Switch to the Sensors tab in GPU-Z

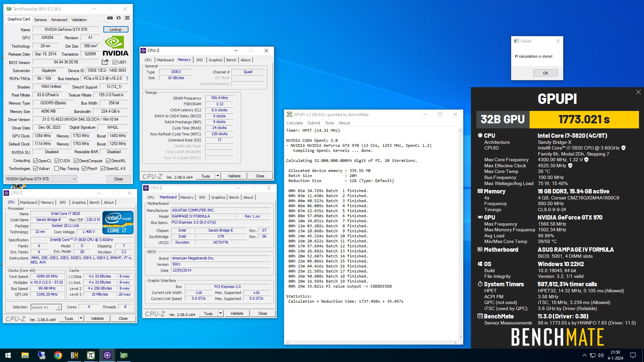40,20
